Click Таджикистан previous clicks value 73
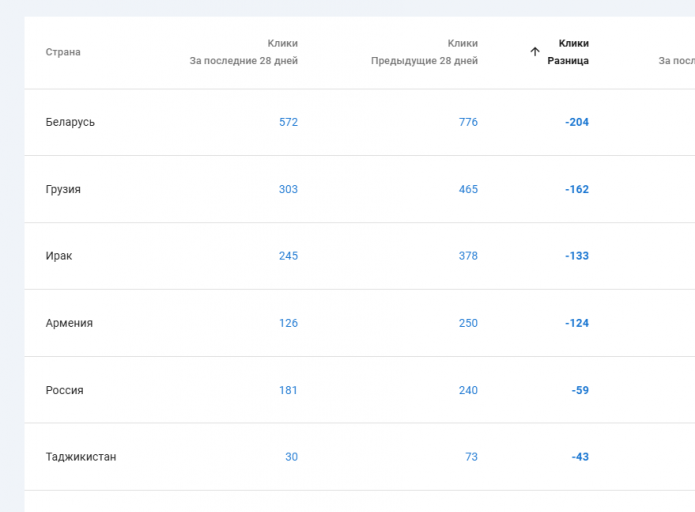Screen dimensions: 695x512 coord(471,457)
